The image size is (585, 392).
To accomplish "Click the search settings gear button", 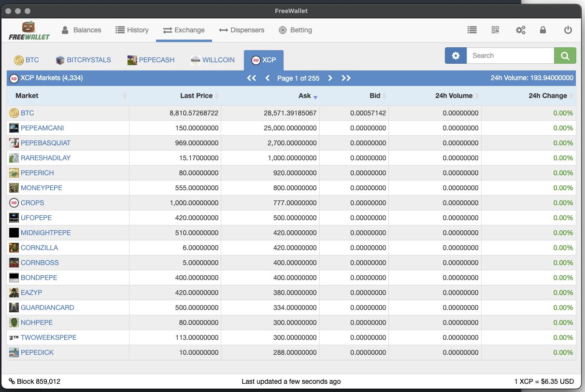I will [x=456, y=56].
